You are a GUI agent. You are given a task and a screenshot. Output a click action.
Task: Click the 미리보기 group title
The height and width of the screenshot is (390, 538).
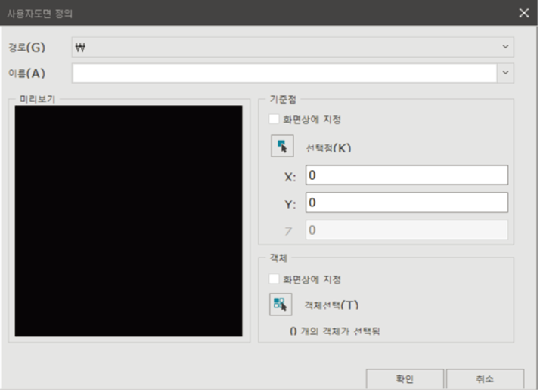pos(37,99)
